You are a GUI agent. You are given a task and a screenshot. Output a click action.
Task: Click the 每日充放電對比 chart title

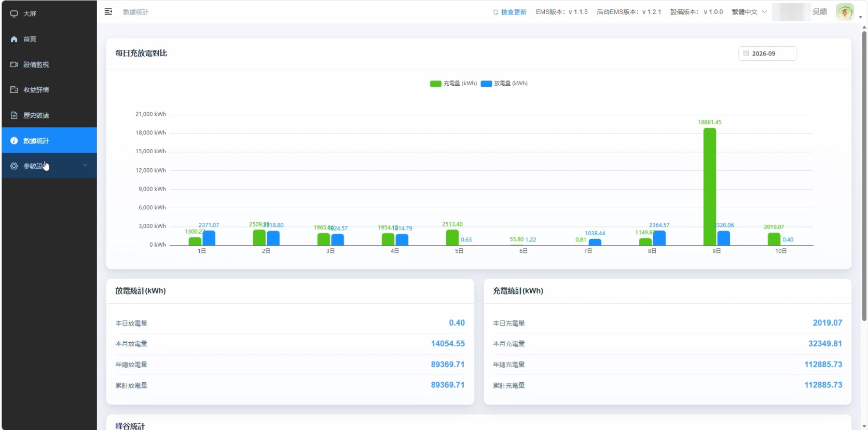pyautogui.click(x=141, y=53)
